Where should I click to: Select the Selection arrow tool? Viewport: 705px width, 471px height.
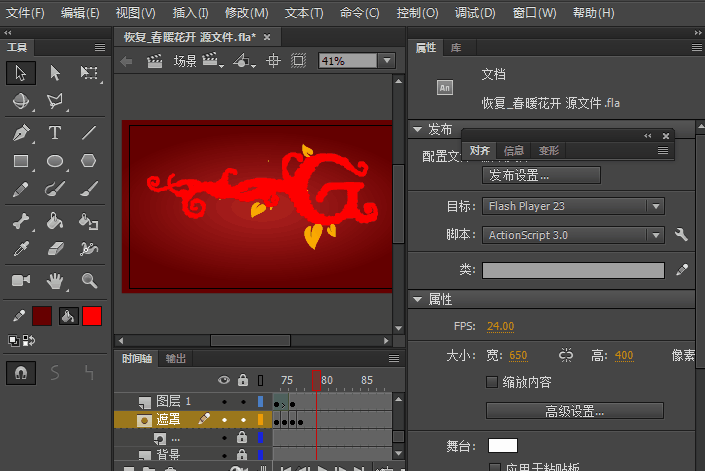(21, 73)
